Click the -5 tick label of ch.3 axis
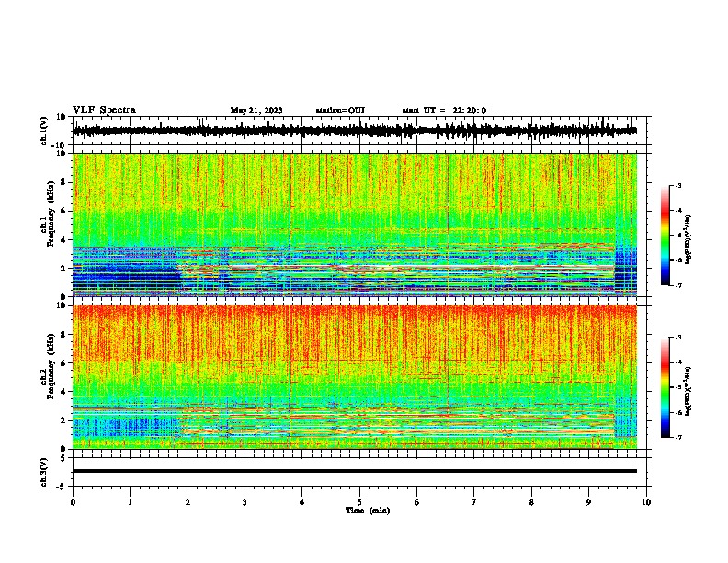This screenshot has height=563, width=728. pyautogui.click(x=62, y=487)
